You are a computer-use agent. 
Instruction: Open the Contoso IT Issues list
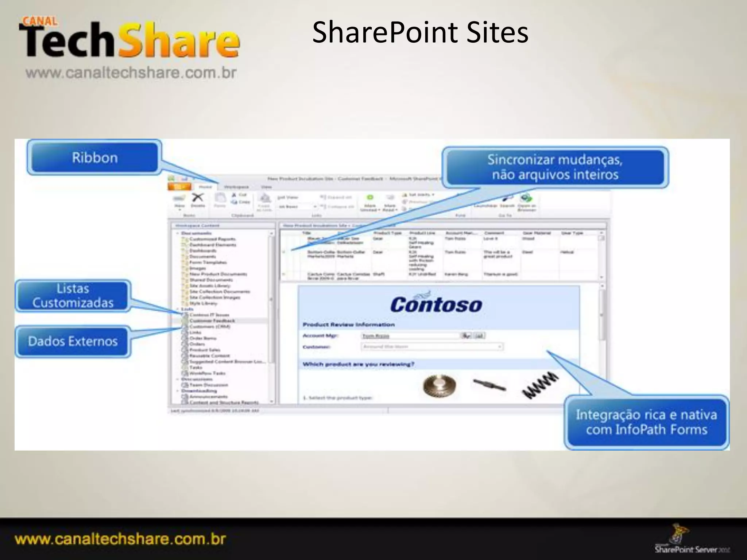[x=209, y=315]
